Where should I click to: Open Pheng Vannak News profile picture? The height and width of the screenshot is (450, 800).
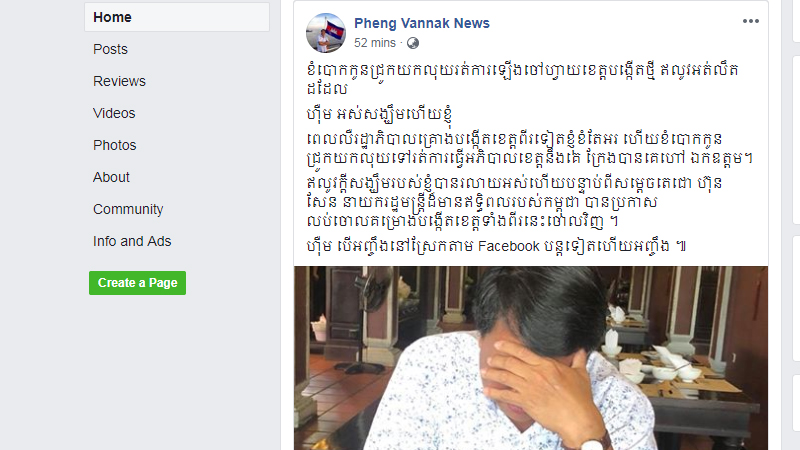(326, 33)
